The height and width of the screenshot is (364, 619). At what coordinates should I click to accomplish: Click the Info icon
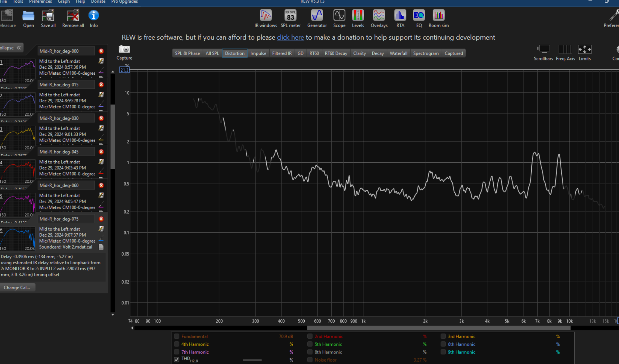pyautogui.click(x=94, y=18)
